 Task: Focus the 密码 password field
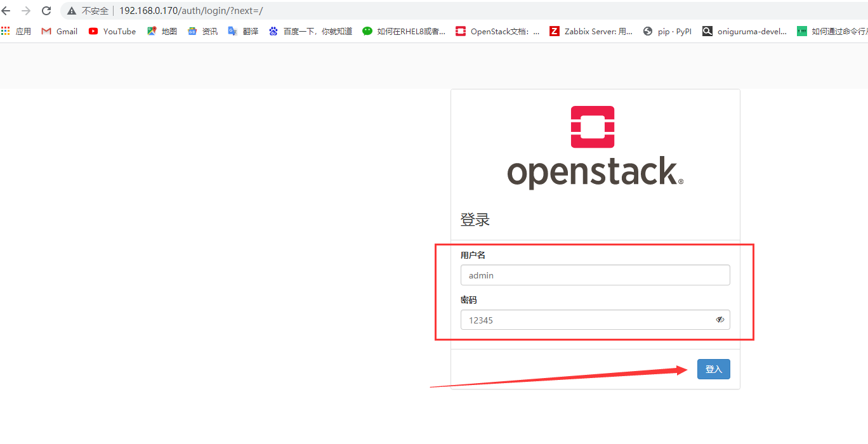coord(595,320)
